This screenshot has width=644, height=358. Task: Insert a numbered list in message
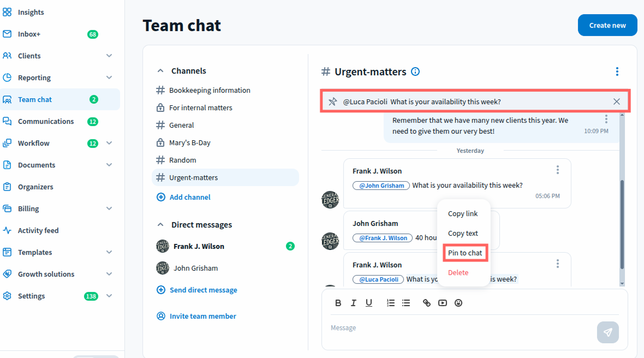tap(390, 303)
